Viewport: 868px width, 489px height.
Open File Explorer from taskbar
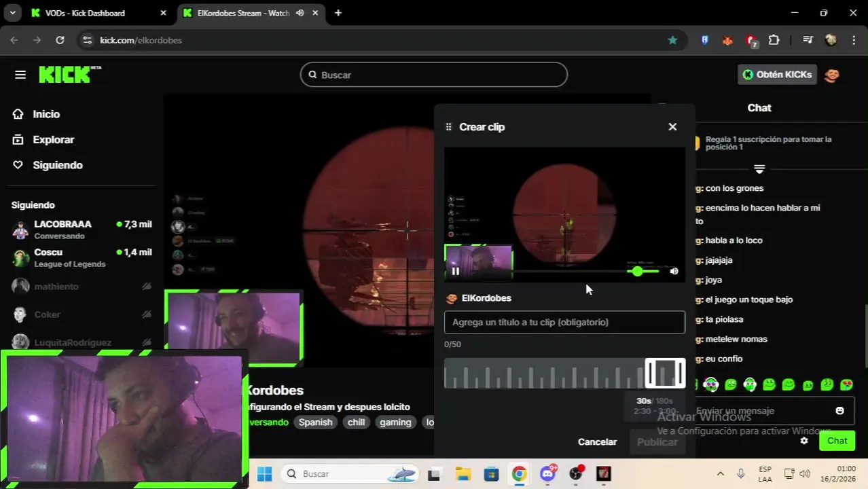[x=463, y=474]
